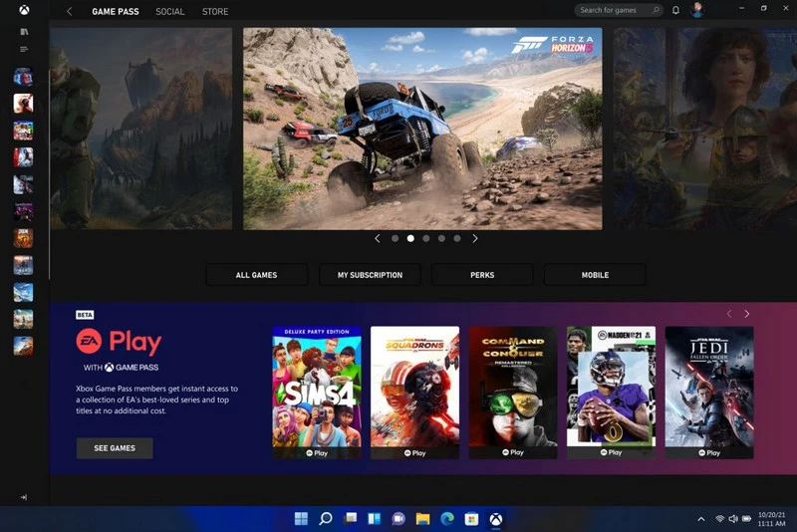Viewport: 797px width, 532px height.
Task: Show hidden icons in the system tray
Action: tap(701, 519)
